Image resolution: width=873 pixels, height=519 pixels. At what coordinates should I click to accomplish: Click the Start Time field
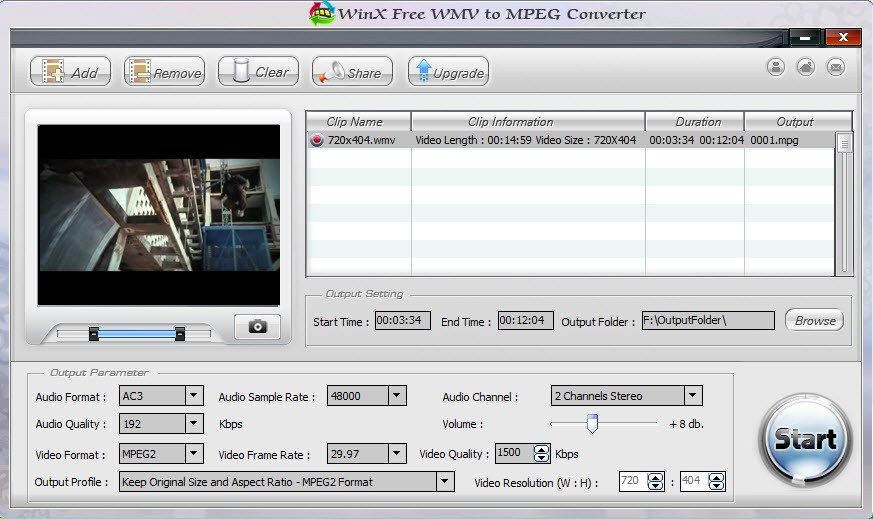[403, 320]
